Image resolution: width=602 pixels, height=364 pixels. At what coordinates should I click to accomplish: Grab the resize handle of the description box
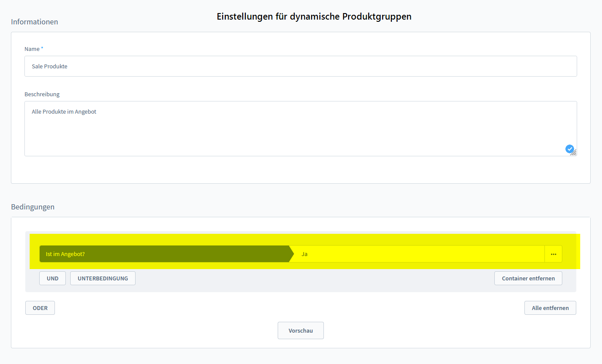574,153
